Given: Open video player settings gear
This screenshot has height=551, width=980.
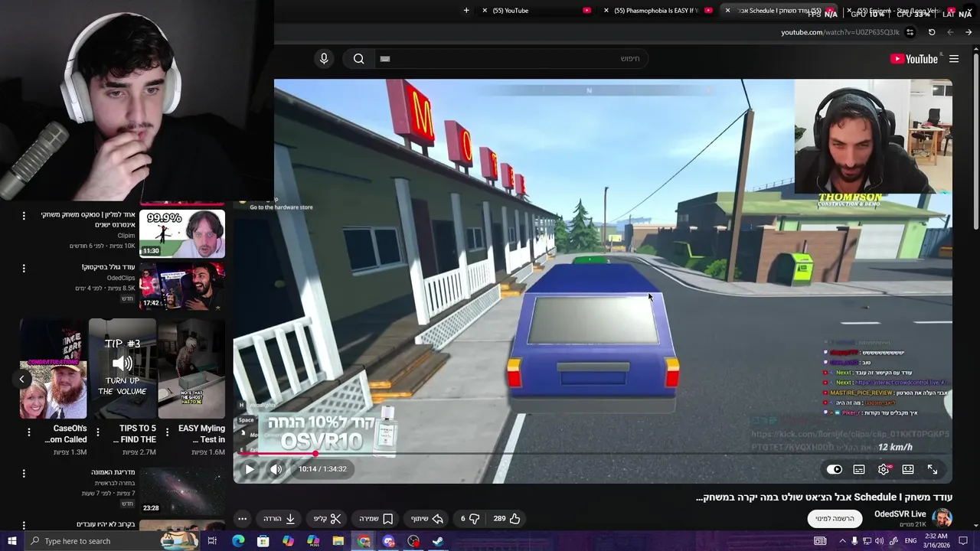Looking at the screenshot, I should tap(884, 469).
